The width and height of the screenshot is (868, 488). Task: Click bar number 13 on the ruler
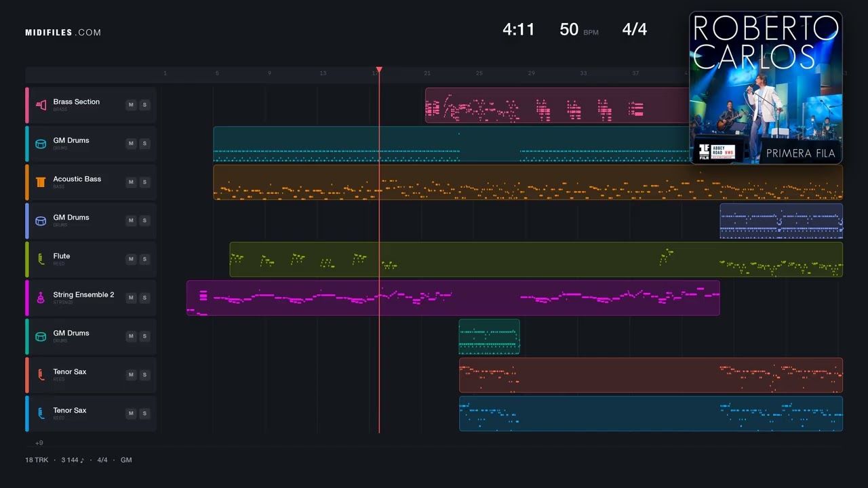pyautogui.click(x=323, y=73)
